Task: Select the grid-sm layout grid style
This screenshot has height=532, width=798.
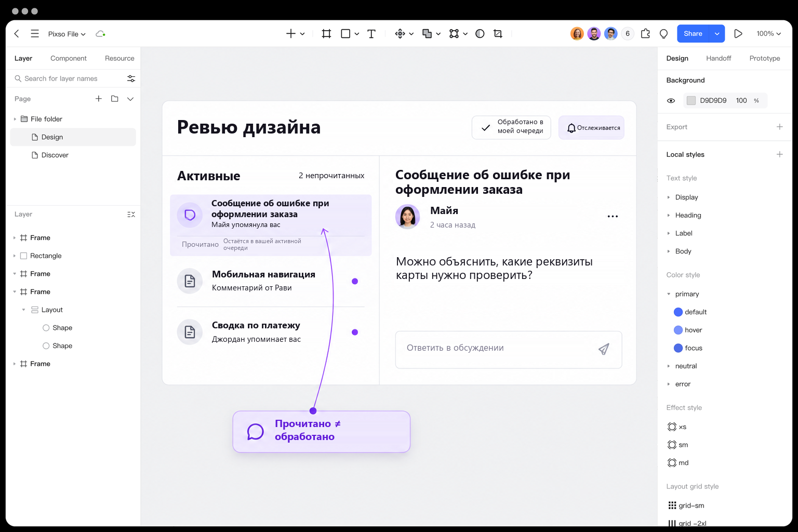Action: [686, 506]
